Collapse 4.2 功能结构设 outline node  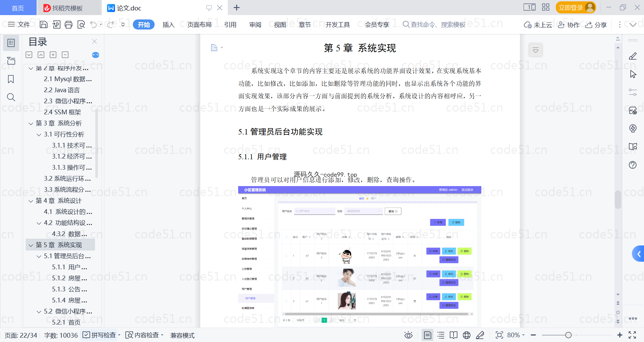[x=39, y=223]
